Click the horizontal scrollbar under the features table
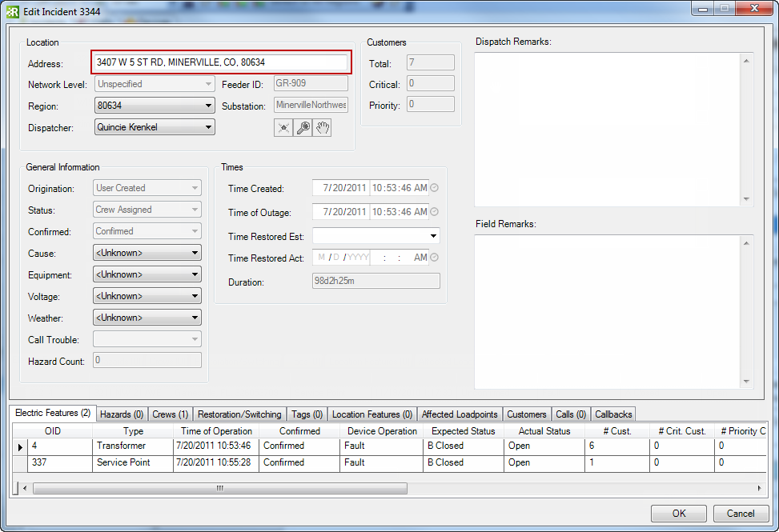The width and height of the screenshot is (779, 532). click(x=220, y=488)
